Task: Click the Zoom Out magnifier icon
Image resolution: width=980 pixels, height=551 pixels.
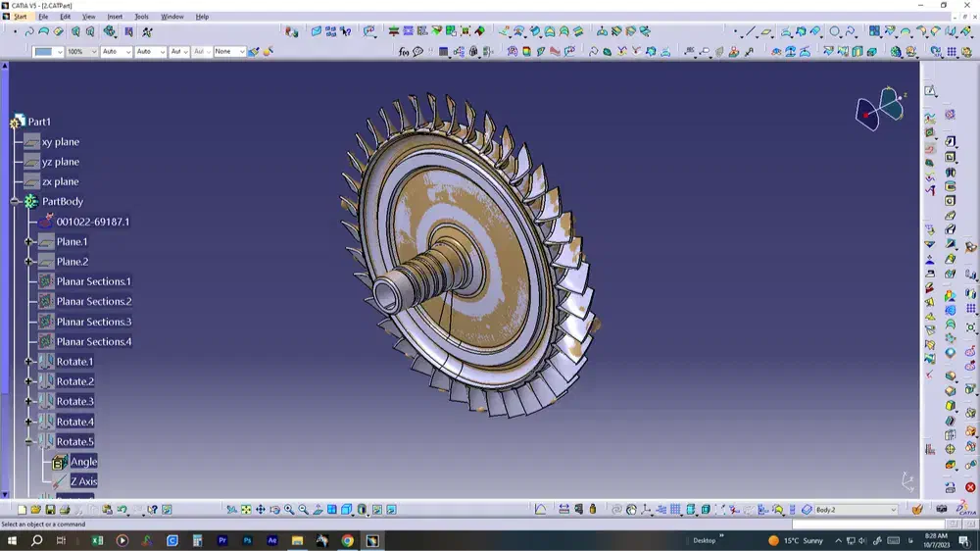Action: pos(303,510)
